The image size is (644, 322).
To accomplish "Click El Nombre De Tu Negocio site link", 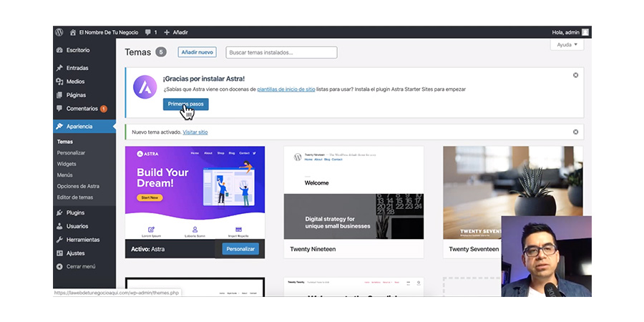I will point(109,32).
